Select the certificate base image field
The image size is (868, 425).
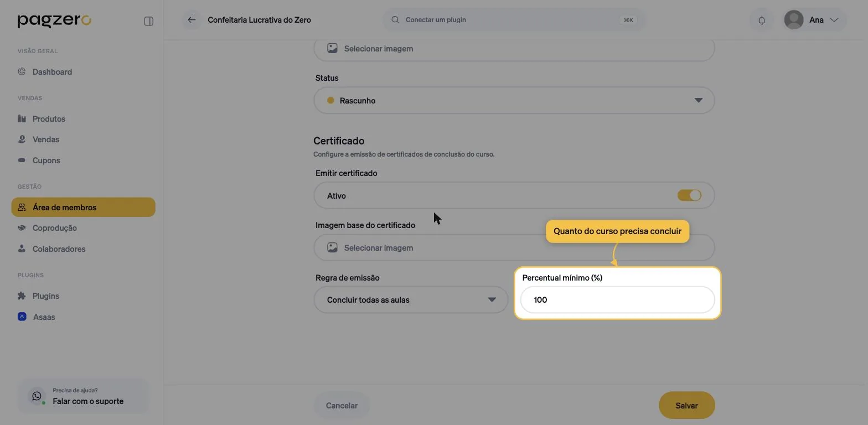tap(514, 247)
